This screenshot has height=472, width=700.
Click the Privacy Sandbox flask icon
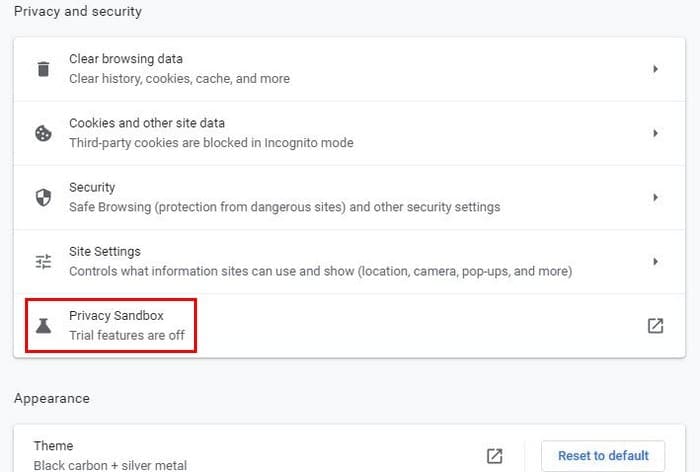pos(43,326)
